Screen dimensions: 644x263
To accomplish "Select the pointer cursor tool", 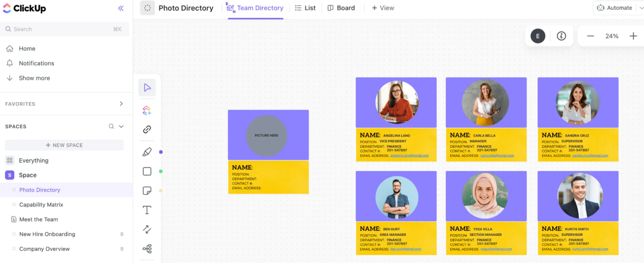I will point(147,88).
